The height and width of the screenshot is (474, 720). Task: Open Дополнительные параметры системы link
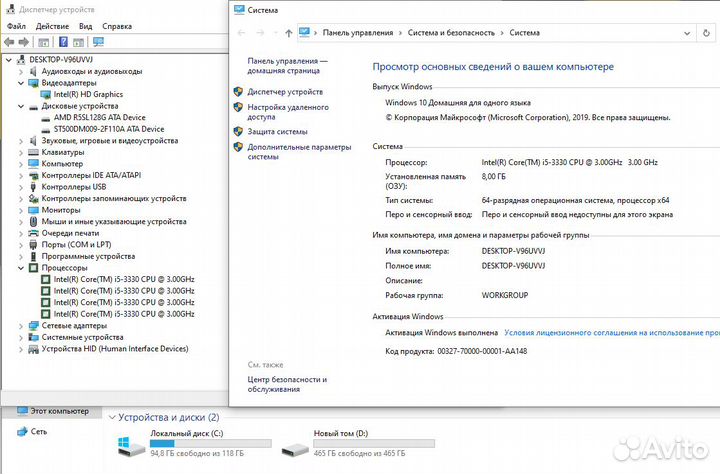299,152
